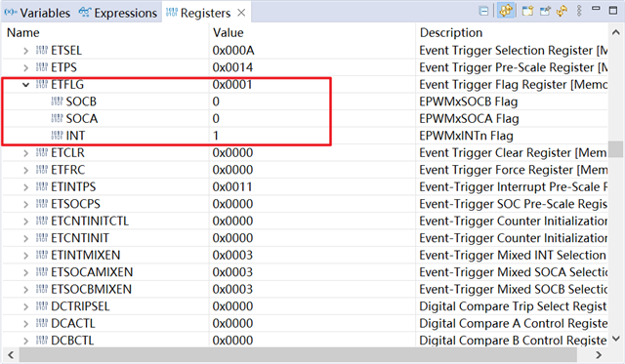Image resolution: width=625 pixels, height=364 pixels.
Task: Click the vertical scrollbar up arrow
Action: (x=616, y=32)
